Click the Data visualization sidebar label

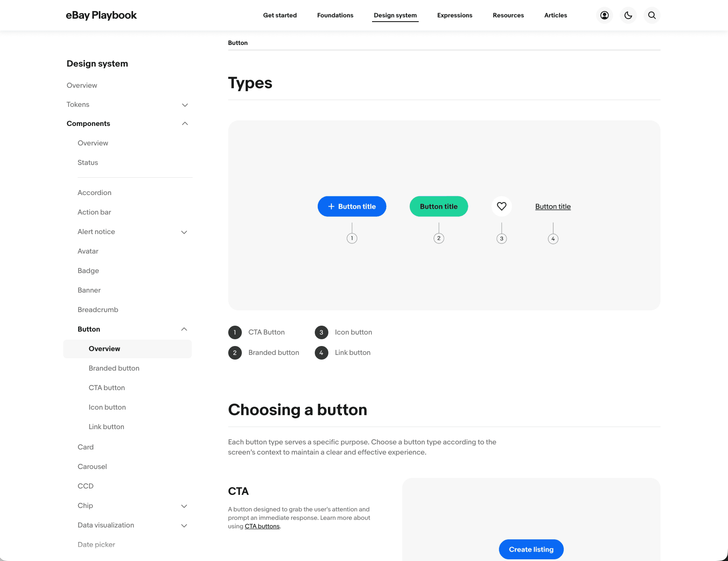pyautogui.click(x=106, y=525)
